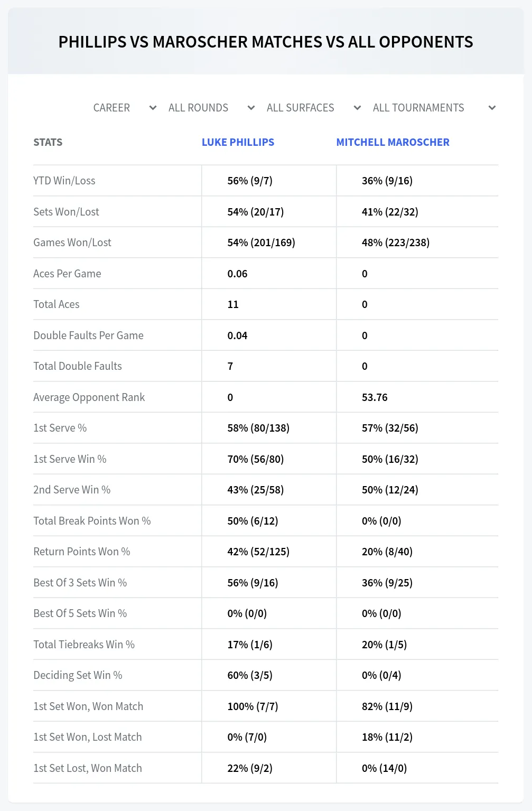Click the STATS column header
Viewport: 532px width, 811px height.
[x=48, y=142]
